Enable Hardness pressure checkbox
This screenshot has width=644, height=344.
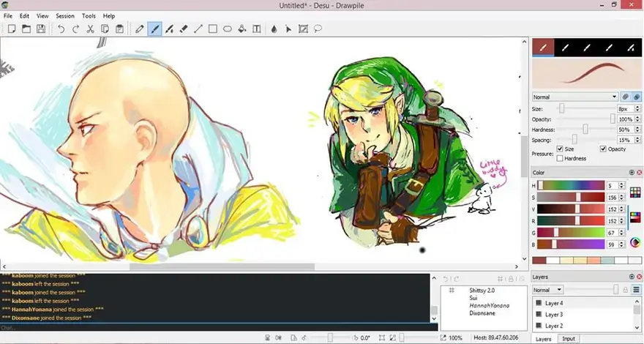coord(560,158)
